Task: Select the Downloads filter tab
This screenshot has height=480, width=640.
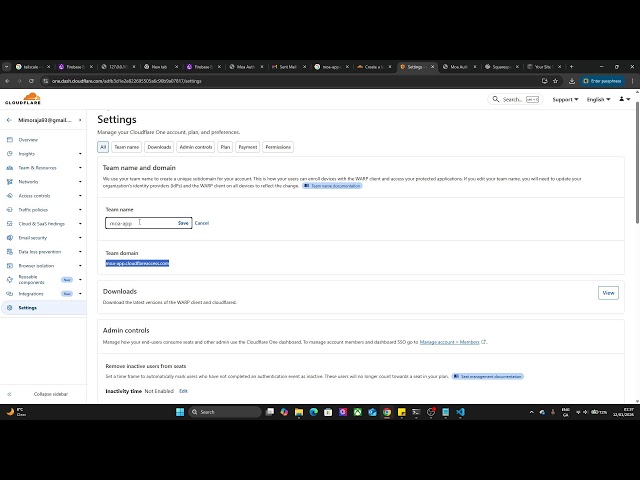Action: 159,147
